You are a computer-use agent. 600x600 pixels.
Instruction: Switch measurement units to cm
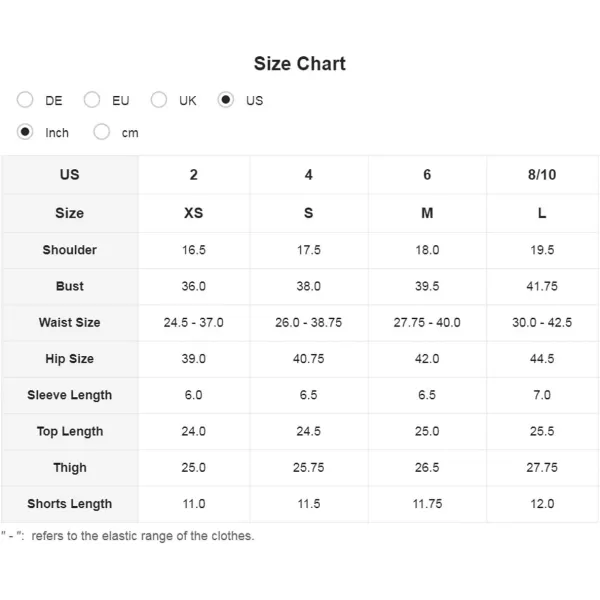pyautogui.click(x=101, y=132)
